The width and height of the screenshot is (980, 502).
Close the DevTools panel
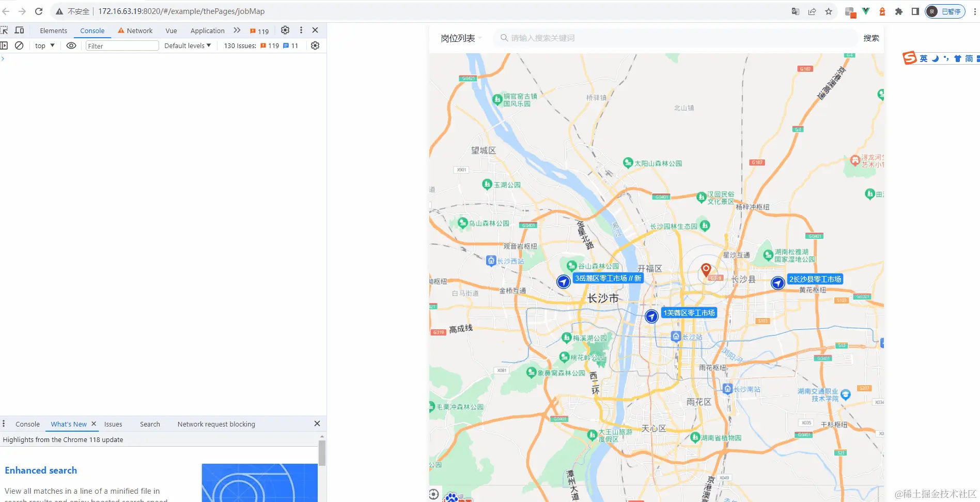click(x=315, y=31)
